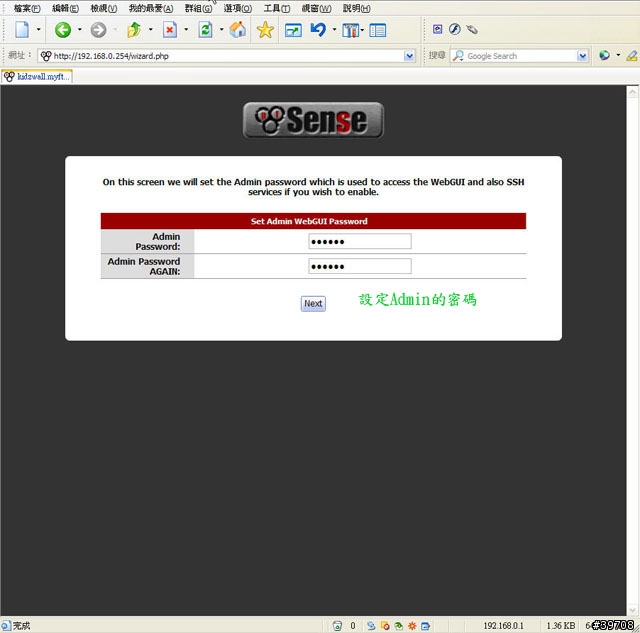Open the 群組(G) menu
This screenshot has width=640, height=633.
coord(198,8)
